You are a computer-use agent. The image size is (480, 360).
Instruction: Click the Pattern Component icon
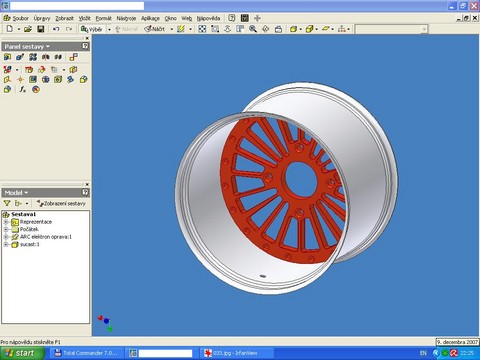tap(33, 57)
